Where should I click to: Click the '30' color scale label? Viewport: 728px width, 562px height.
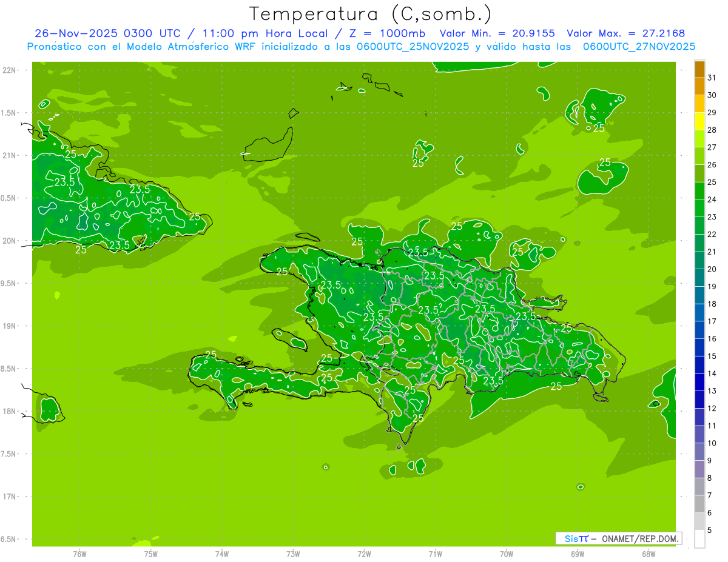712,95
